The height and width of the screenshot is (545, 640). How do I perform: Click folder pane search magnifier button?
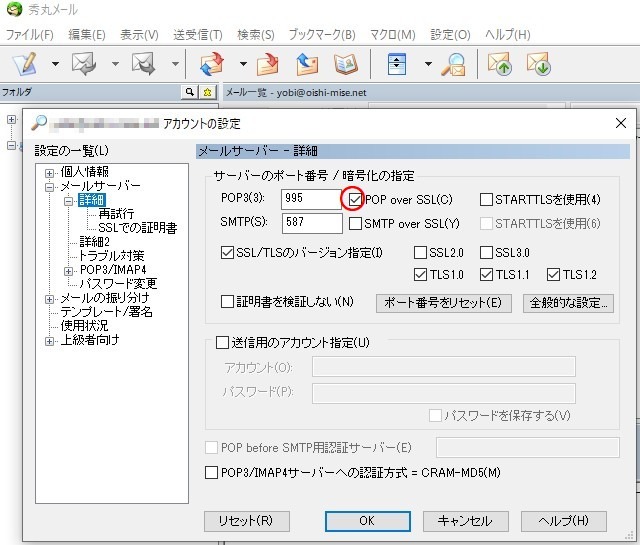(189, 92)
